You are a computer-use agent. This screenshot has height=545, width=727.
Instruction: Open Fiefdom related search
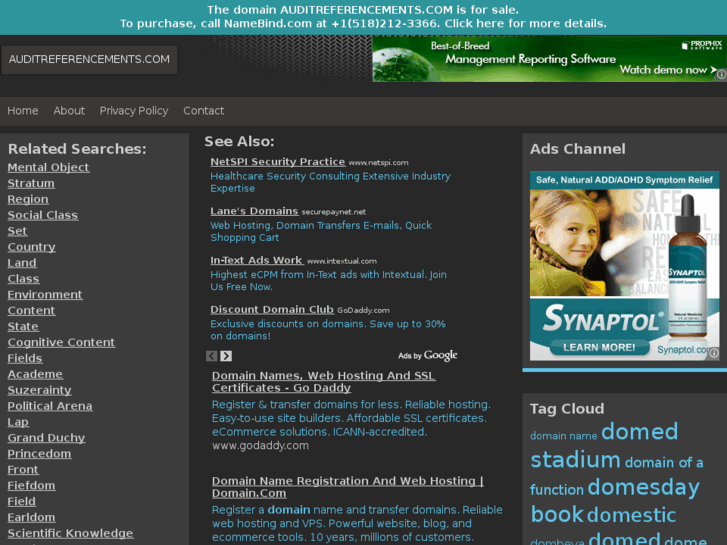click(32, 486)
